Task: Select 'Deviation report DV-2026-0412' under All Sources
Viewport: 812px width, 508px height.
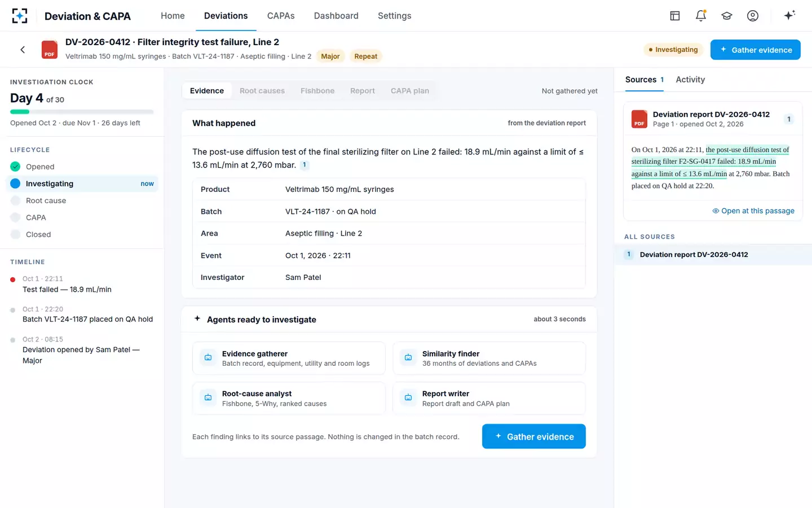Action: click(713, 255)
